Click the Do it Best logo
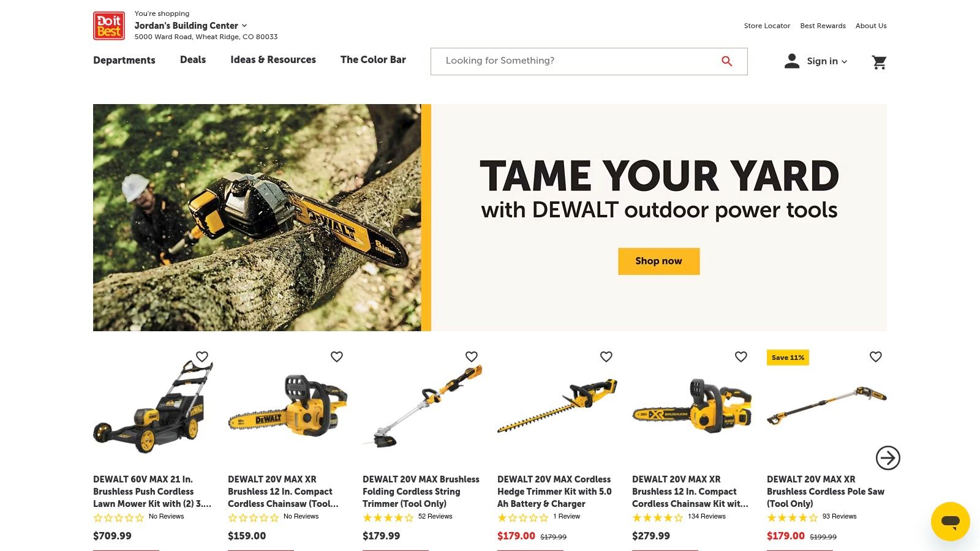The image size is (980, 551). point(109,26)
